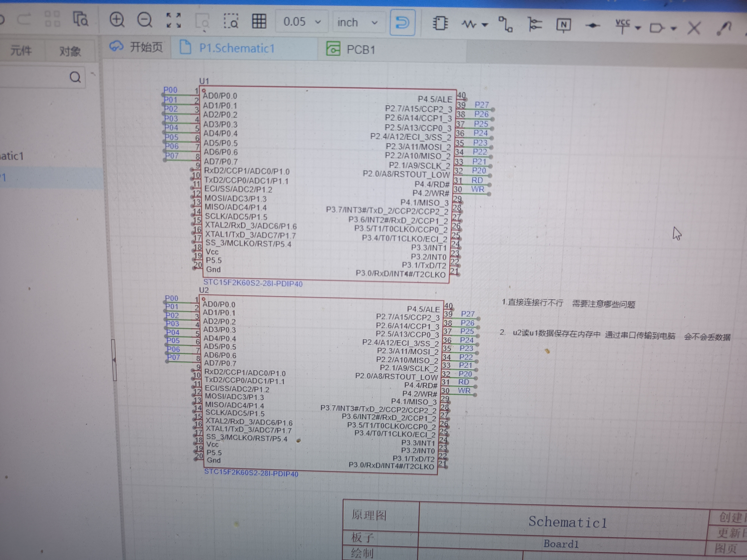Select the bus drawing tool
This screenshot has width=747, height=560.
(x=535, y=25)
